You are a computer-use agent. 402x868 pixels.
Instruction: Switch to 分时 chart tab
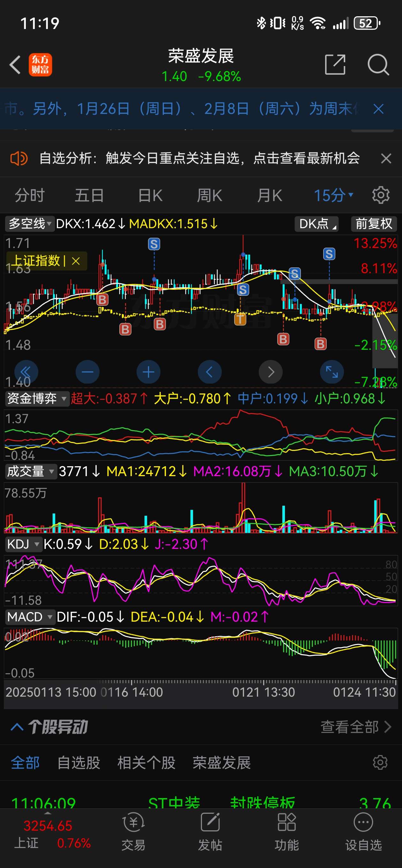coord(29,195)
